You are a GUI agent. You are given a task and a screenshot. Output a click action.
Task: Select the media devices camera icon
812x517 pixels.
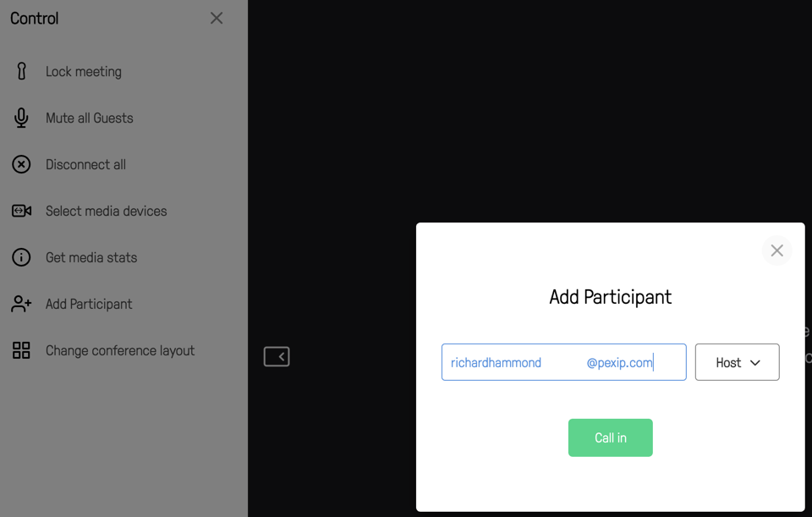click(x=20, y=211)
